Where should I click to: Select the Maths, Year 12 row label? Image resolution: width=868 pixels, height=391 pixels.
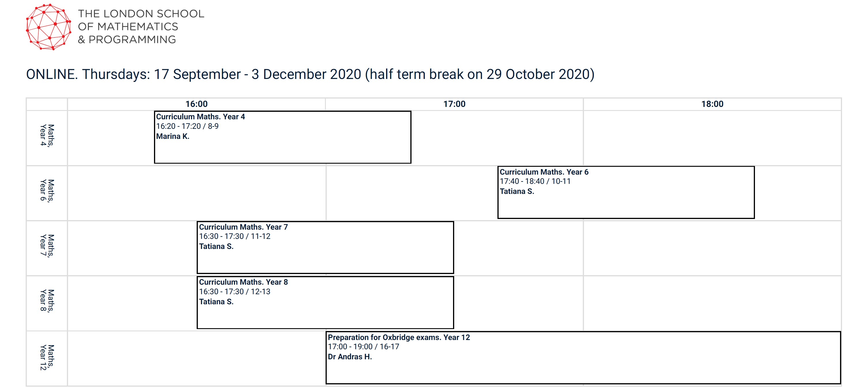click(x=47, y=357)
